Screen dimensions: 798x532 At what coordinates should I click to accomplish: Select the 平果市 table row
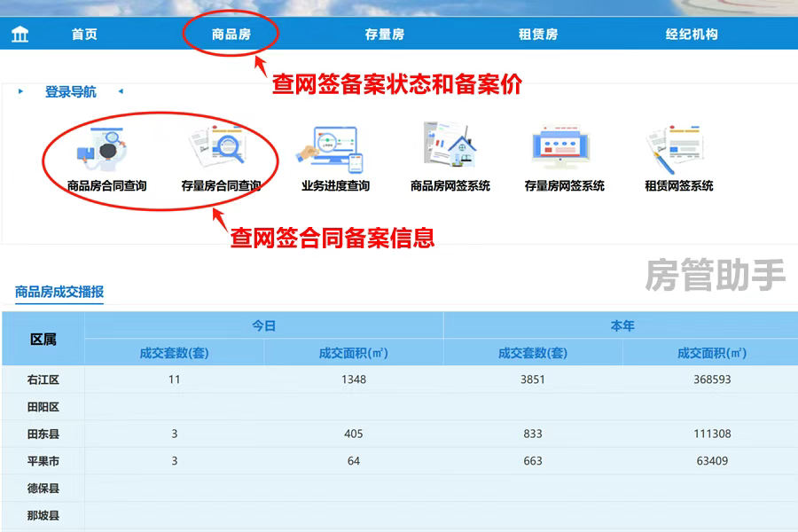pos(43,461)
